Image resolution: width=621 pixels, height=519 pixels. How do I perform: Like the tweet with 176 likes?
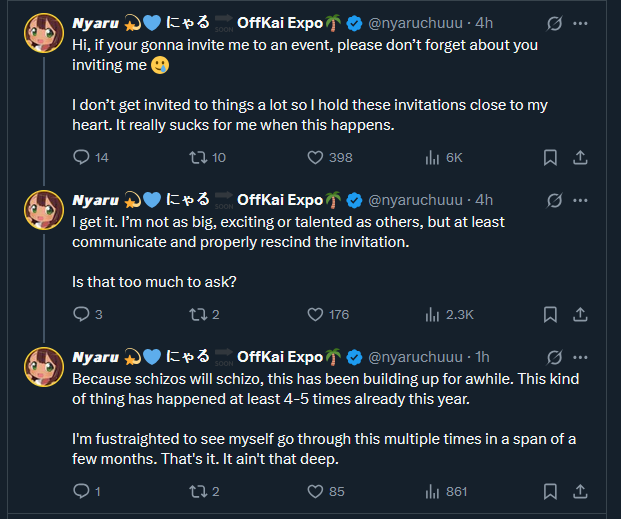coord(315,314)
